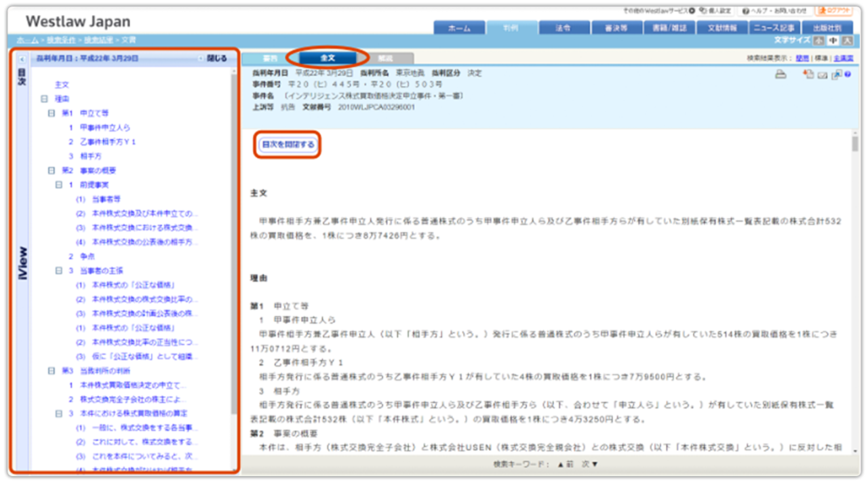Image resolution: width=868 pixels, height=489 pixels.
Task: Click the download document icon with orange arrow
Action: coord(808,74)
